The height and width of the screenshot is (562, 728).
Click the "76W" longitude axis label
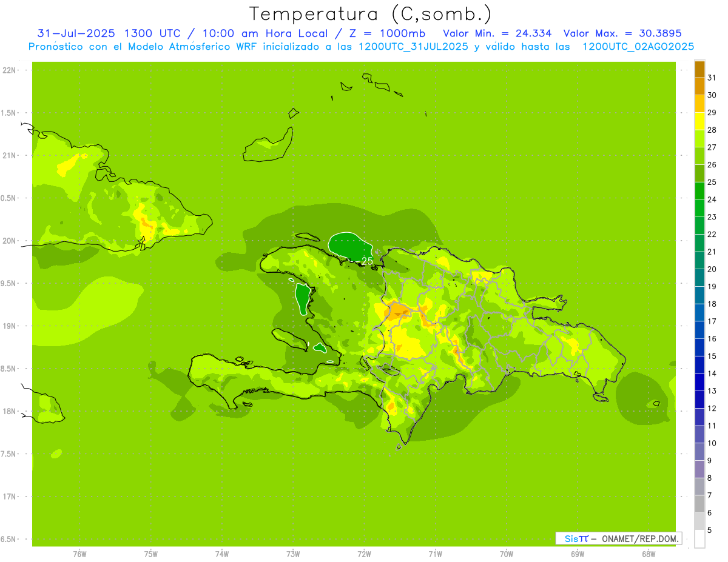79,554
